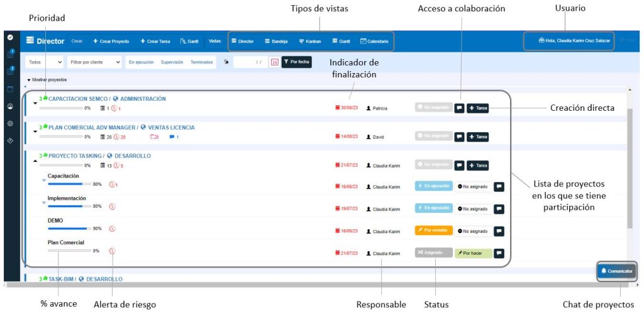The width and height of the screenshot is (644, 318).
Task: Click the calendar icon beside the date field
Action: coord(274,62)
